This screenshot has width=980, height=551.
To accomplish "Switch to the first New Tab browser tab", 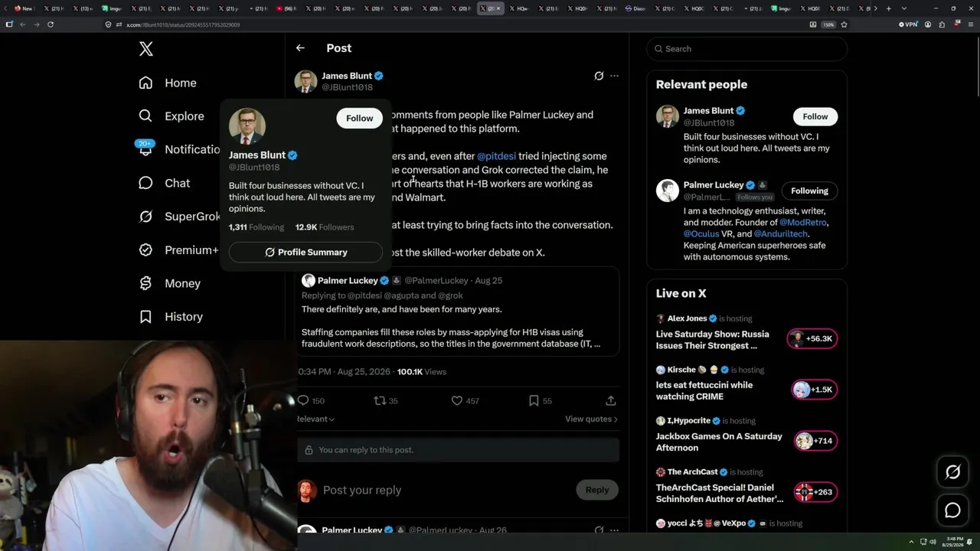I will pos(24,8).
